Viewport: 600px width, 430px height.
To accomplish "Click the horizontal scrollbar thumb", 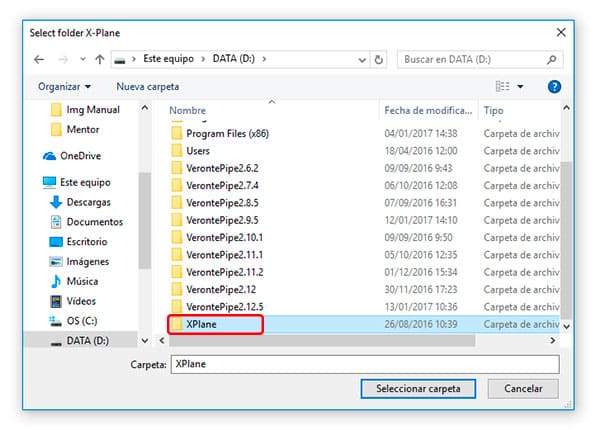I will click(322, 340).
